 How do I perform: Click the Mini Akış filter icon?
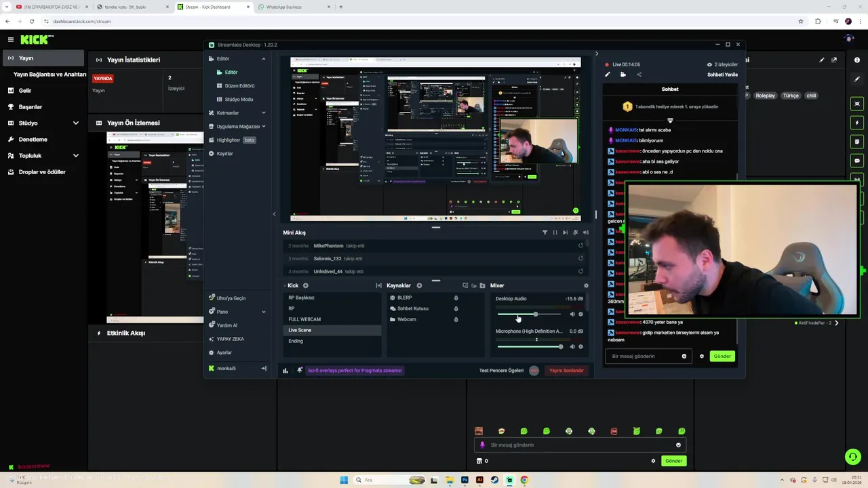point(545,232)
